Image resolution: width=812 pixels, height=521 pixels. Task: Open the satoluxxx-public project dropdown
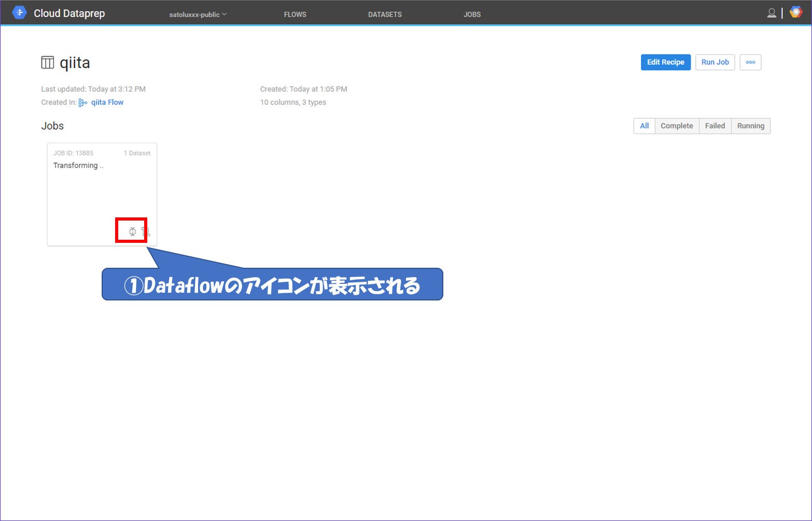198,15
